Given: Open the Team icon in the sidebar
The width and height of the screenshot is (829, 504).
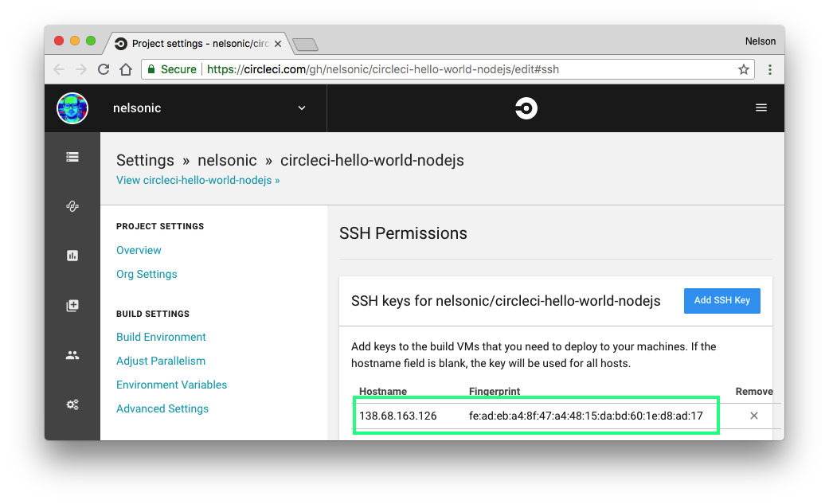Looking at the screenshot, I should (72, 355).
